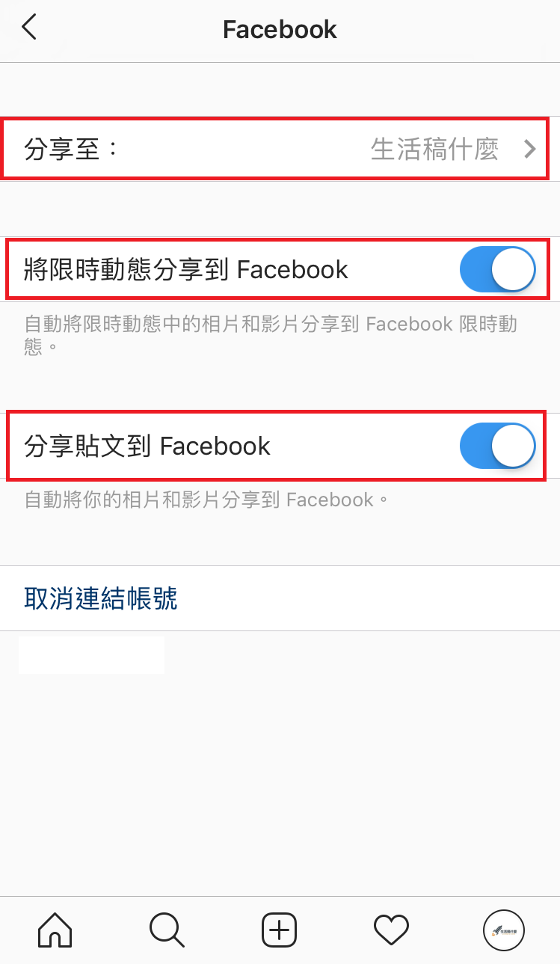Open the Search magnifier icon

click(x=167, y=930)
